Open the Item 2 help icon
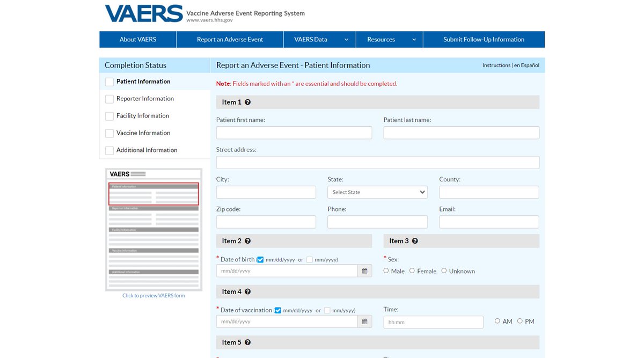The height and width of the screenshot is (358, 644). coord(247,241)
